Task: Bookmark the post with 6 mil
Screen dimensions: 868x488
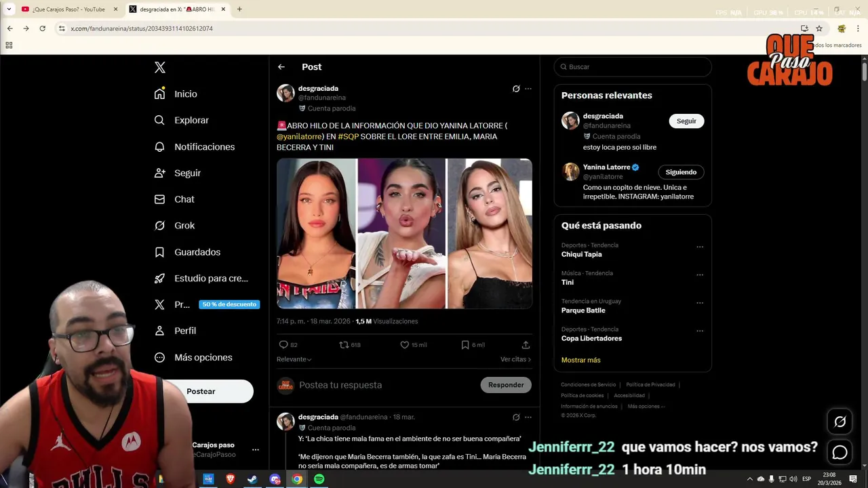Action: click(x=465, y=345)
